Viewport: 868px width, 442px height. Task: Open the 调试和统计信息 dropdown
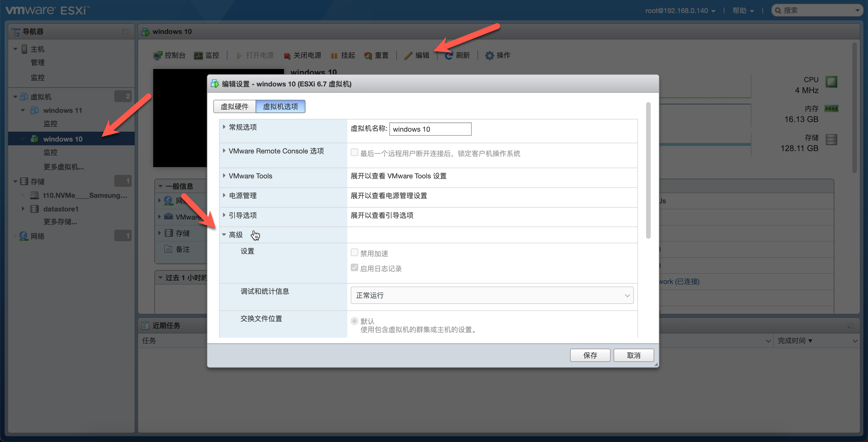click(x=492, y=295)
